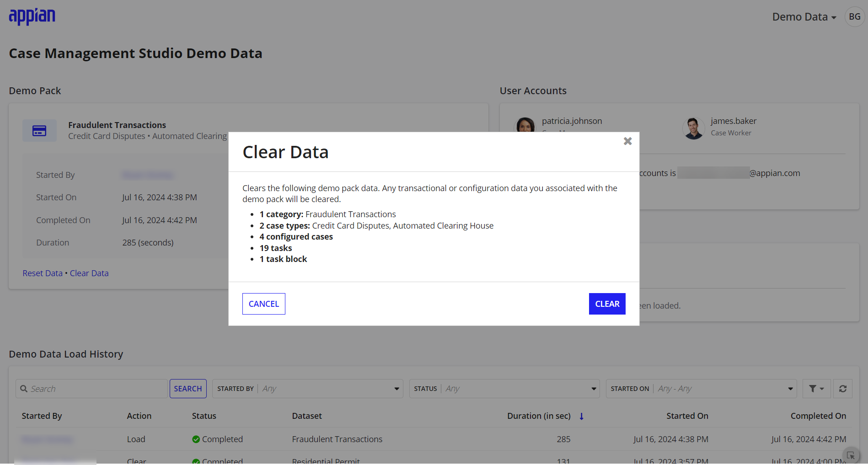Click the '1 task block' bullet
This screenshot has height=465, width=868.
(283, 259)
